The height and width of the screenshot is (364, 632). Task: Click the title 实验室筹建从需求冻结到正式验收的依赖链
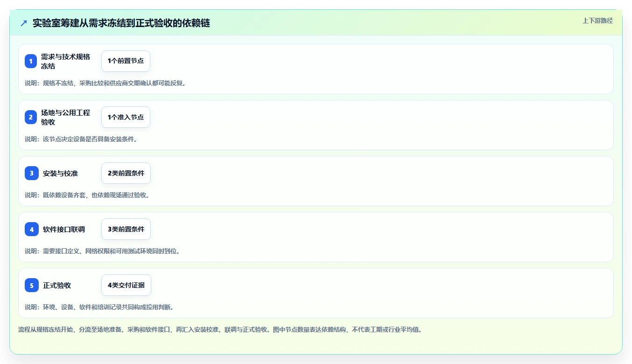click(121, 23)
